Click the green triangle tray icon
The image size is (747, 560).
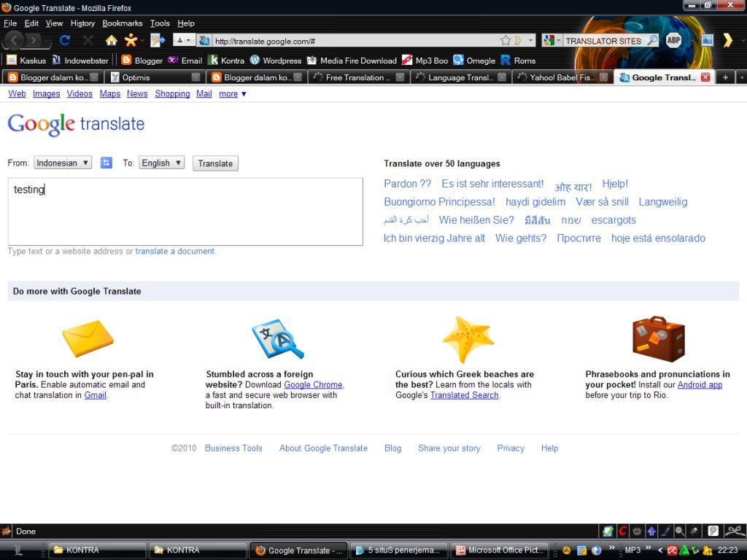tap(684, 551)
